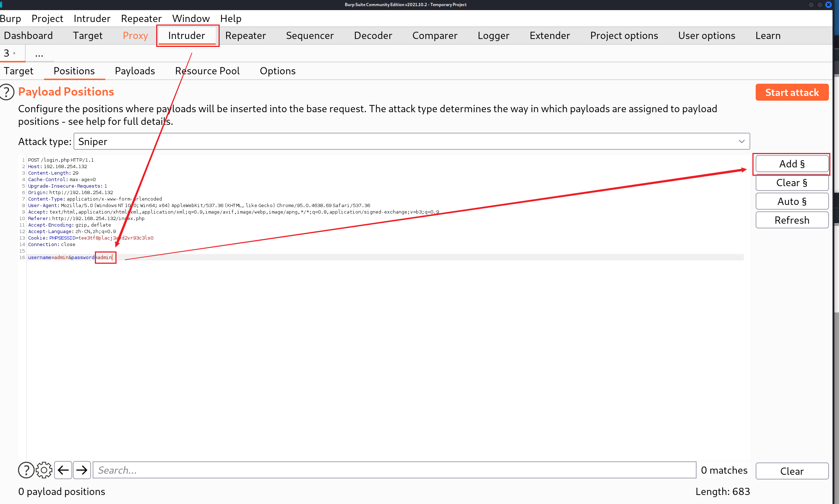Viewport: 839px width, 504px height.
Task: Open the Help menu
Action: pos(231,18)
